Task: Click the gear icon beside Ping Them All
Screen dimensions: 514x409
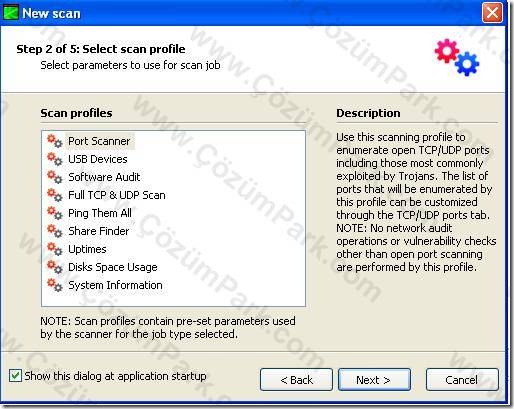Action: [x=55, y=213]
